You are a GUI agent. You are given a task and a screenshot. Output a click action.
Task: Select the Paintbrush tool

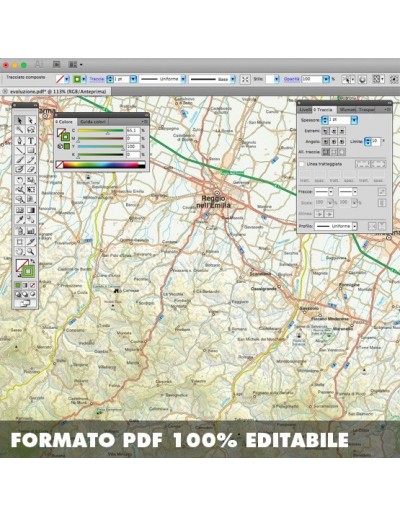tap(20, 160)
